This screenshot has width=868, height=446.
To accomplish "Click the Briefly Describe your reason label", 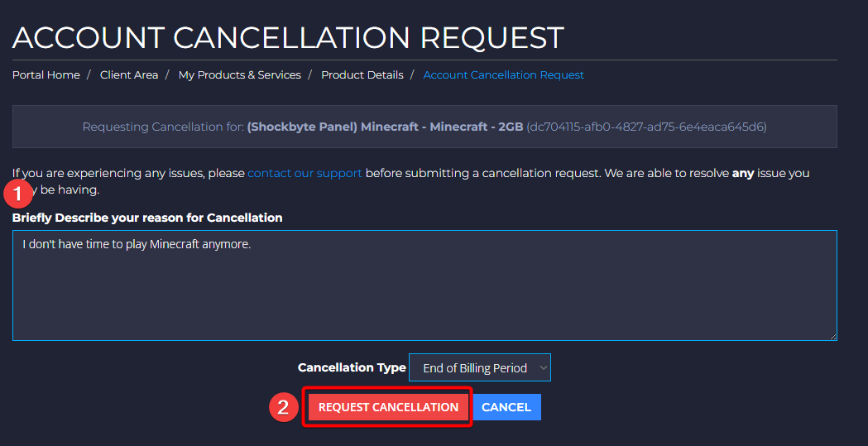I will tap(147, 218).
